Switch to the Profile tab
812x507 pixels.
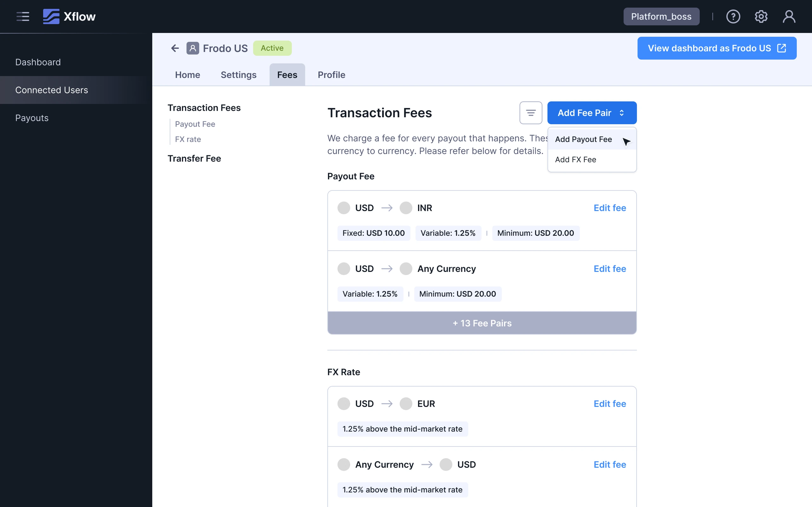[x=331, y=74]
